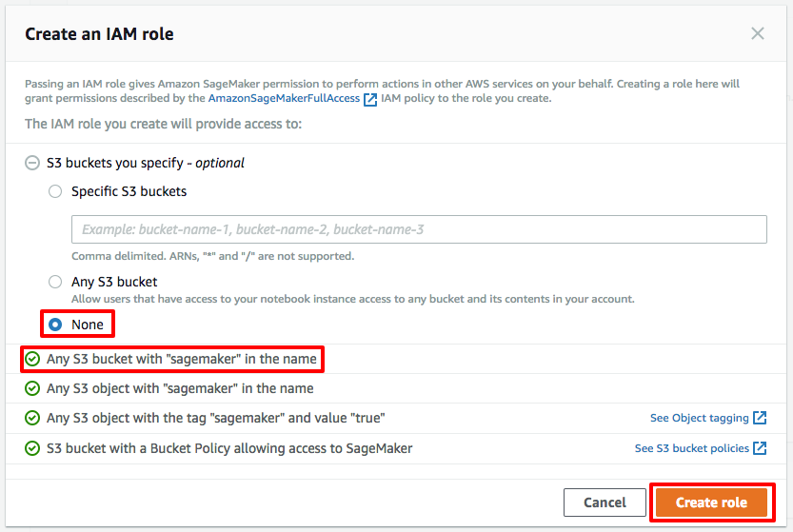Click checkmark icon for tagged S3 object row

(32, 418)
